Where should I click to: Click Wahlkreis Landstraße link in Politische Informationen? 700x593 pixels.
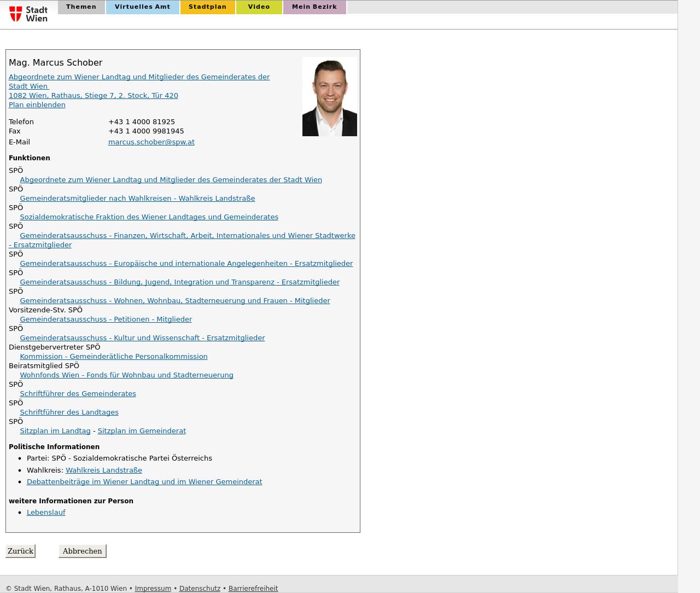(104, 470)
